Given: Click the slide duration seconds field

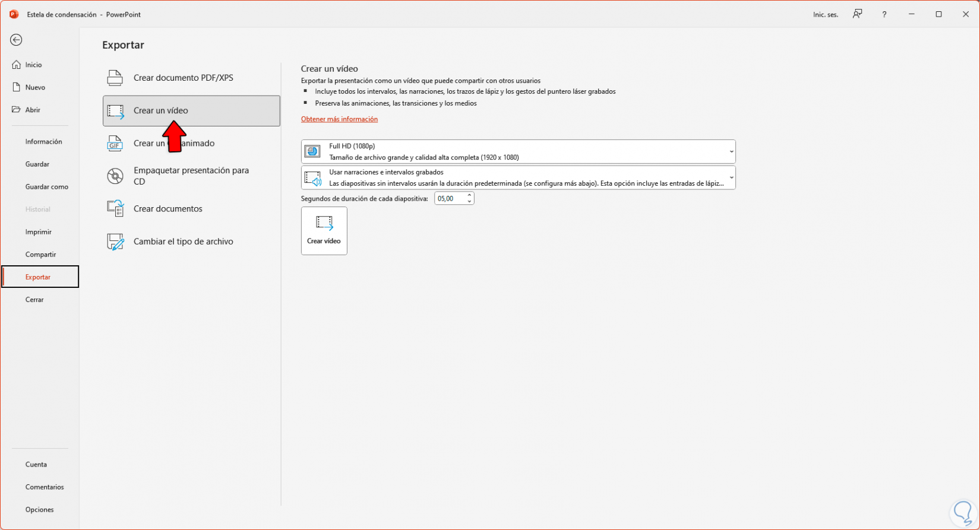Looking at the screenshot, I should [450, 199].
